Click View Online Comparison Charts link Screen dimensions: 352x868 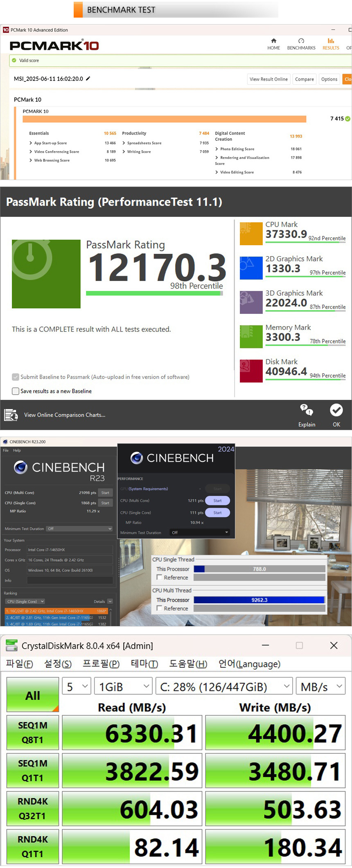coord(65,415)
